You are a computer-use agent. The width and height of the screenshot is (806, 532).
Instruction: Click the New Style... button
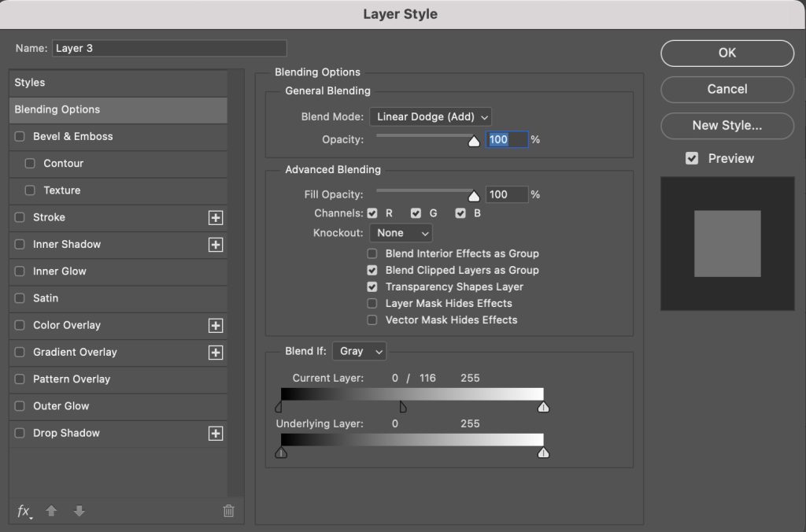(x=727, y=125)
